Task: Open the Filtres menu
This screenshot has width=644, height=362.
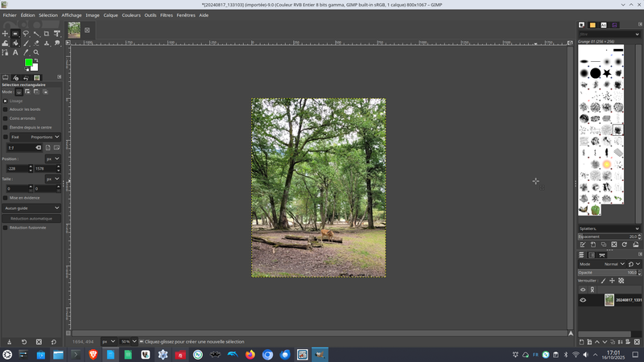Action: (x=166, y=14)
